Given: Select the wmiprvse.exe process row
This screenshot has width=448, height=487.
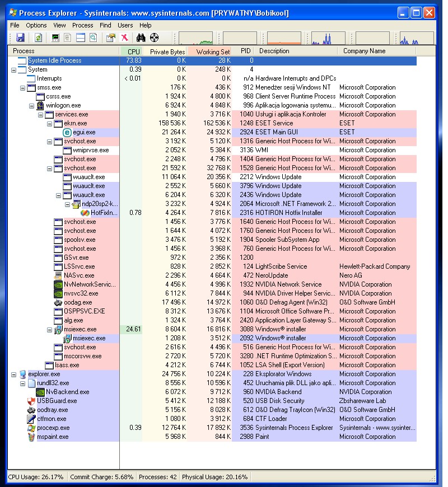Looking at the screenshot, I should click(x=212, y=151).
